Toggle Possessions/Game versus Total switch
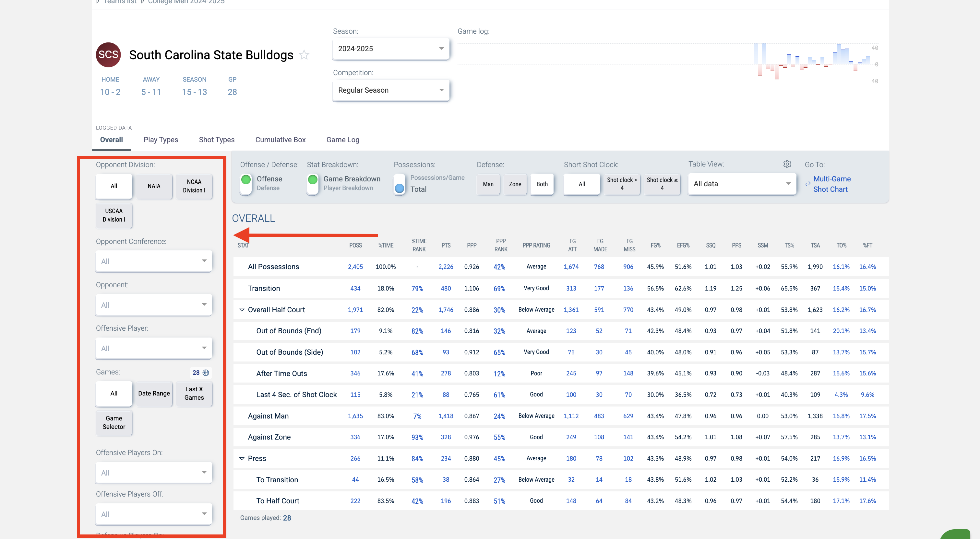The width and height of the screenshot is (980, 539). pos(399,184)
